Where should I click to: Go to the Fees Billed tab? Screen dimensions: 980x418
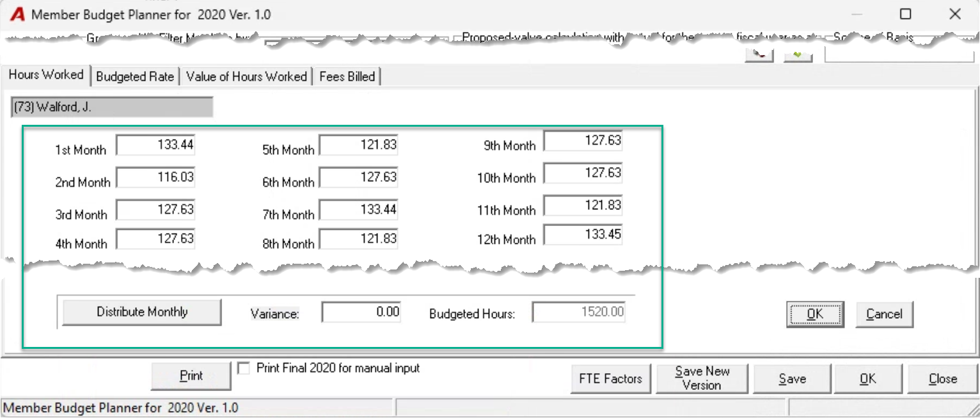coord(347,77)
